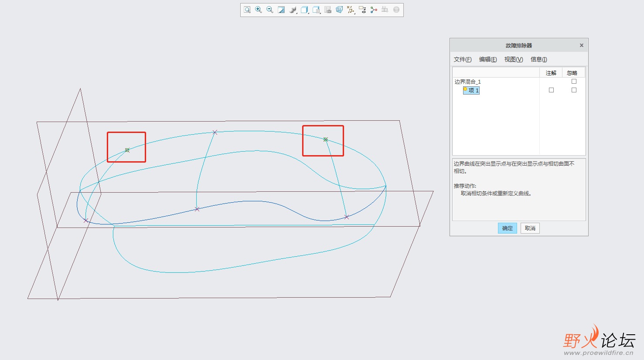
Task: Click the 故障排除器 dialog title
Action: 519,45
